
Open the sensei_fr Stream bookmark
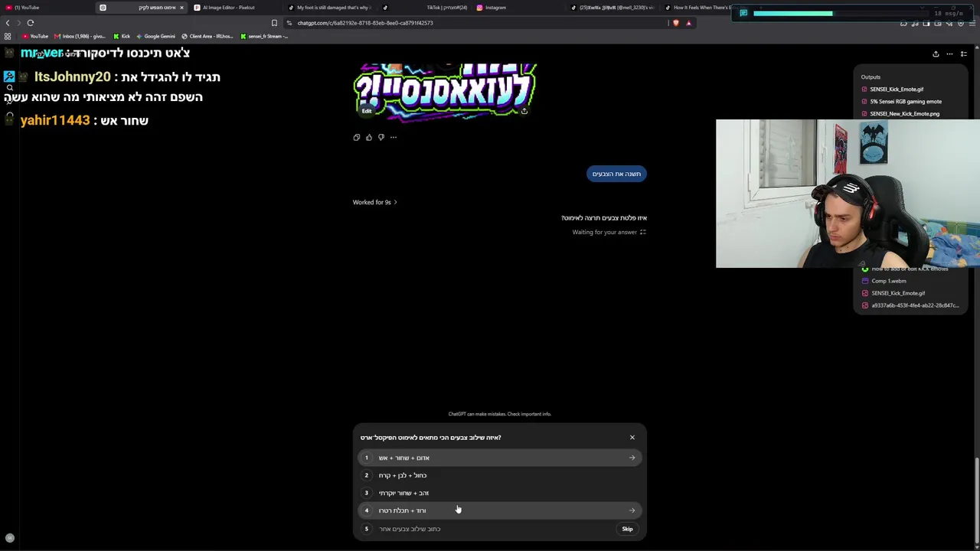point(264,36)
